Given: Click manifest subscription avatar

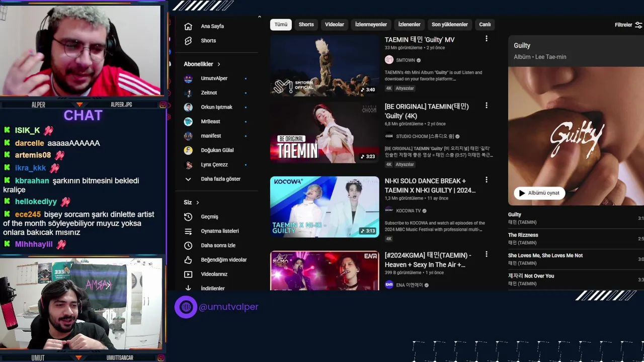Looking at the screenshot, I should coord(188,136).
